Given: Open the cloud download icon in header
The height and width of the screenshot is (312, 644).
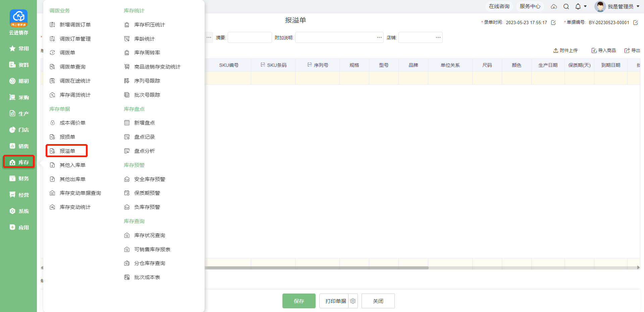Looking at the screenshot, I should (554, 6).
